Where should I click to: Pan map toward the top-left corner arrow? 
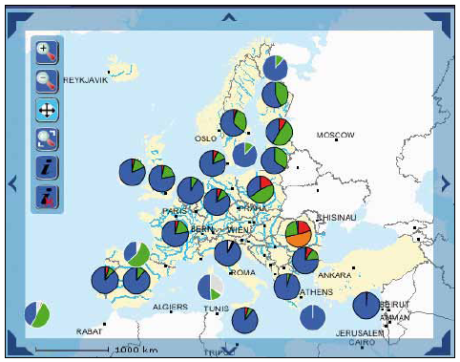pyautogui.click(x=17, y=22)
